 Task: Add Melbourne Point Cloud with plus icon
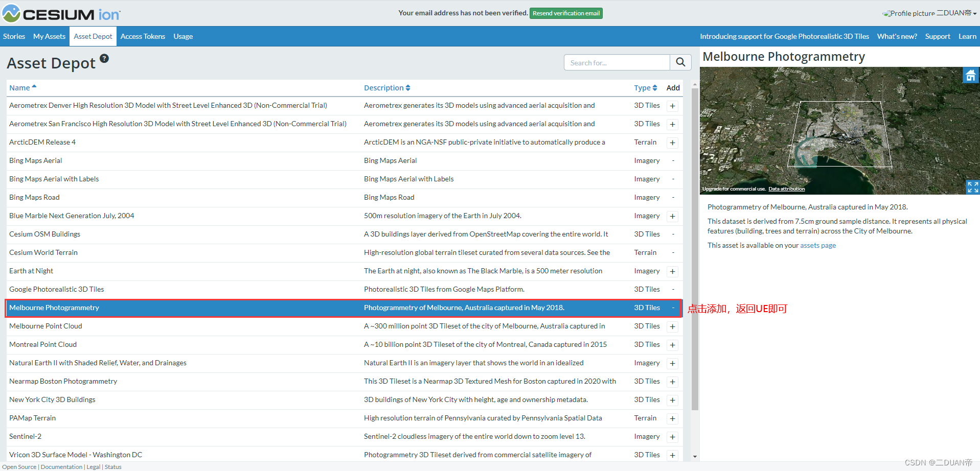point(673,327)
